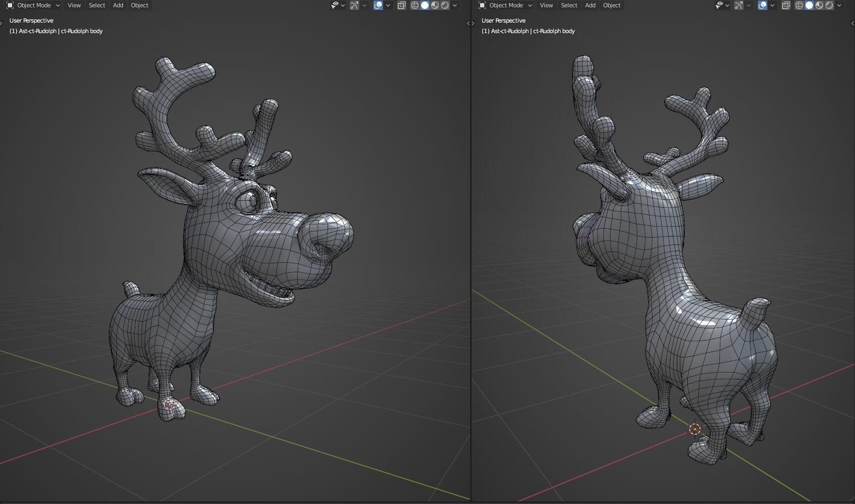Open Object Mode dropdown in left viewport

point(34,5)
